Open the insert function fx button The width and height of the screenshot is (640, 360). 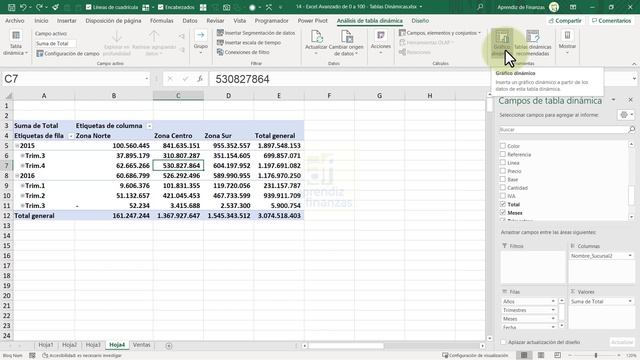click(200, 79)
